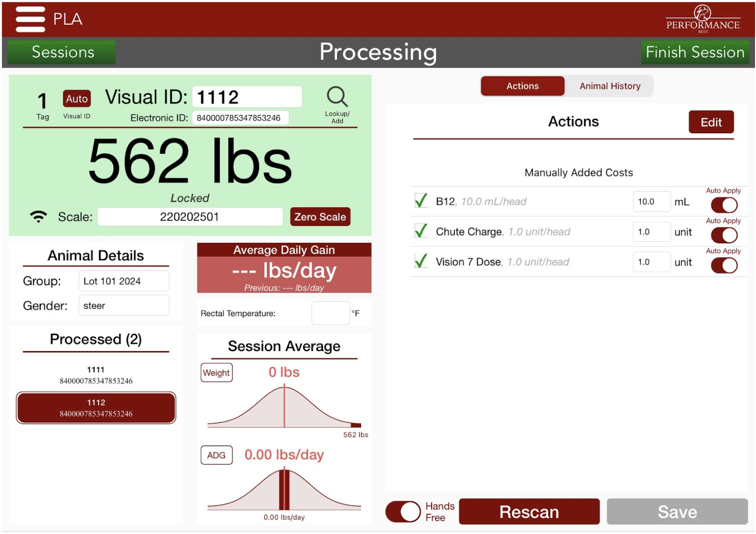Go back to Sessions
The width and height of the screenshot is (756, 534).
point(62,52)
